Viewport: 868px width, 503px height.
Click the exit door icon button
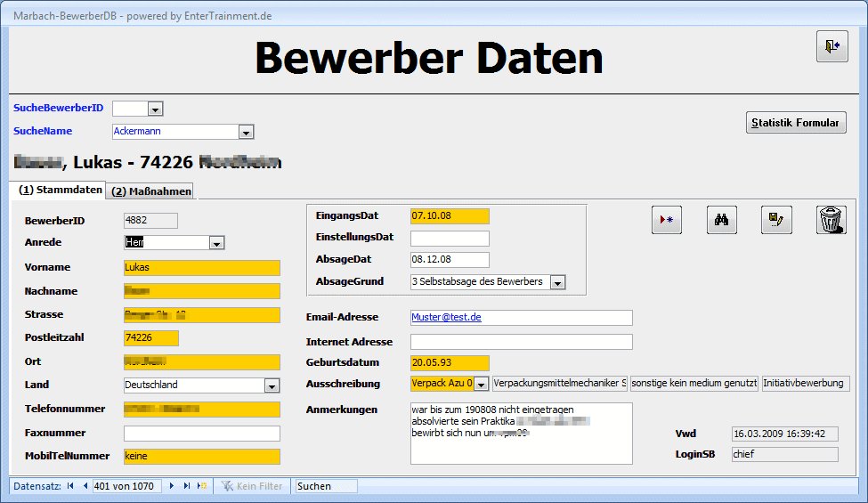[831, 46]
